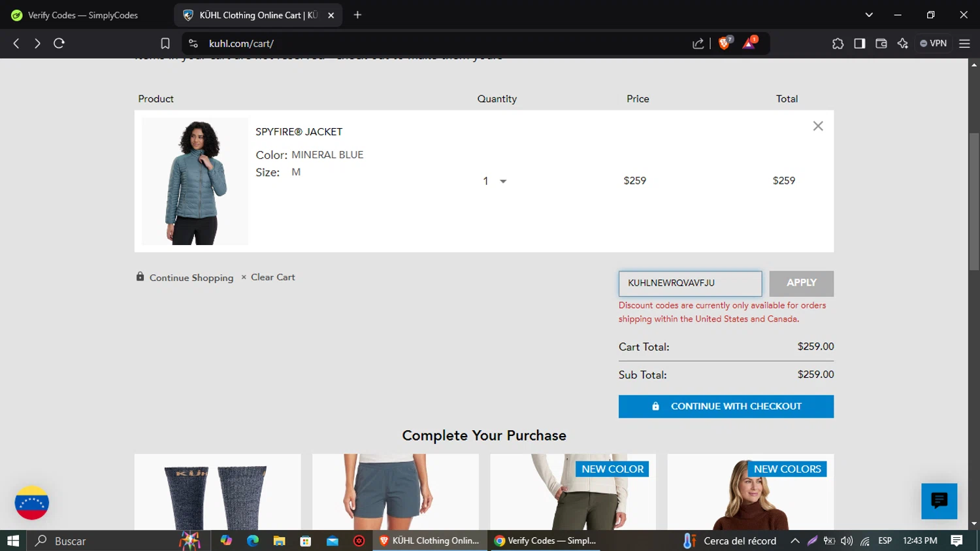The height and width of the screenshot is (551, 980).
Task: Open the network Wi-Fi icon
Action: pyautogui.click(x=865, y=541)
